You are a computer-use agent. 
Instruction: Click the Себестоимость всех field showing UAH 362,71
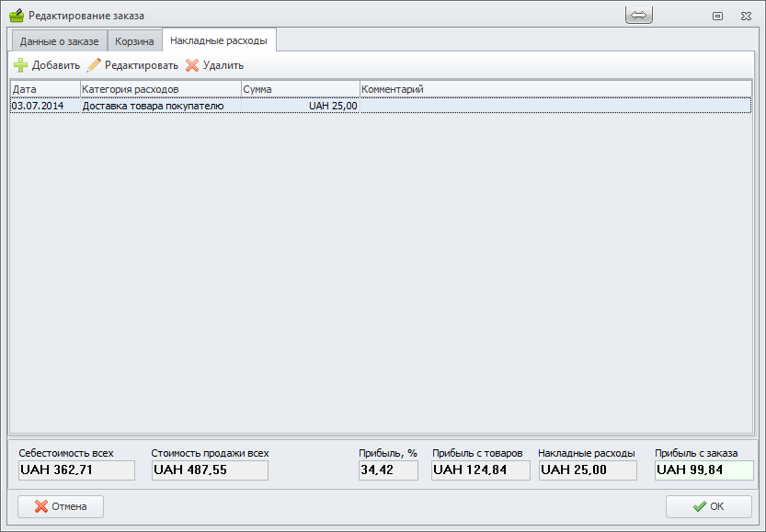(x=76, y=470)
